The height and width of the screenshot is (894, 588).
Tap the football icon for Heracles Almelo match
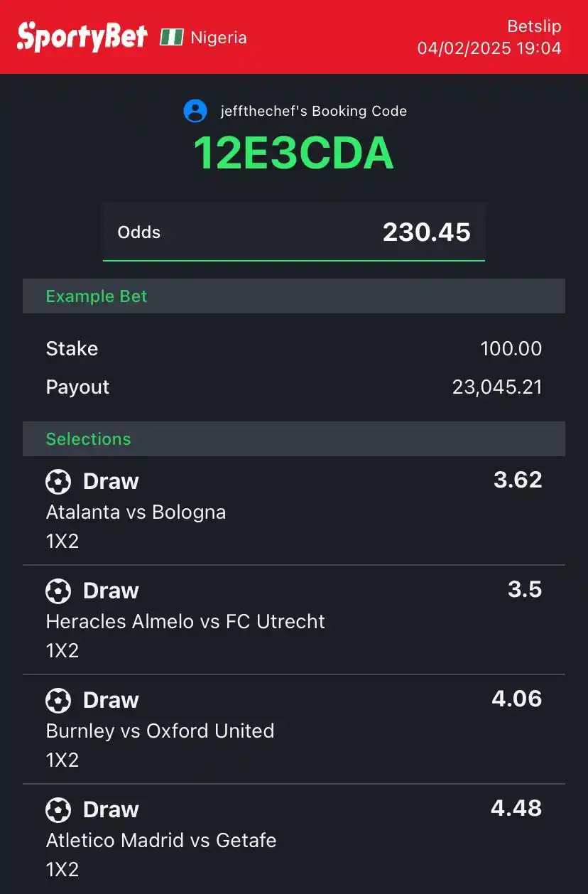58,591
